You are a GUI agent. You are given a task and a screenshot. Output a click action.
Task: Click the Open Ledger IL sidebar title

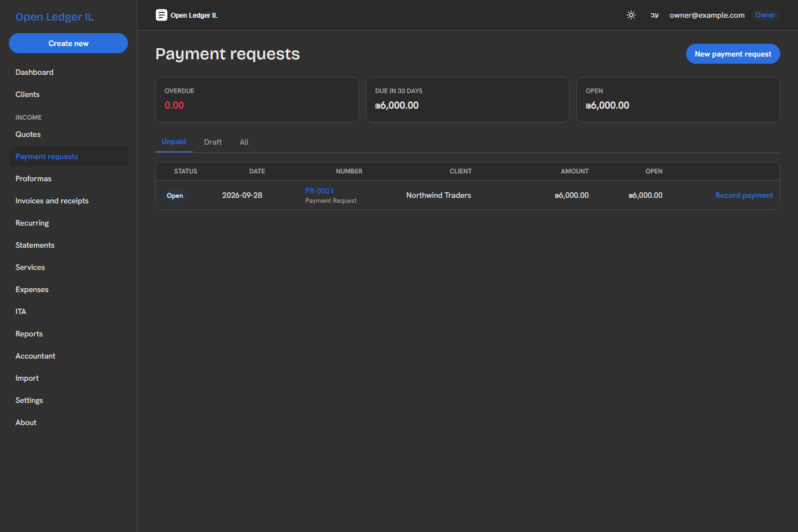pos(54,17)
